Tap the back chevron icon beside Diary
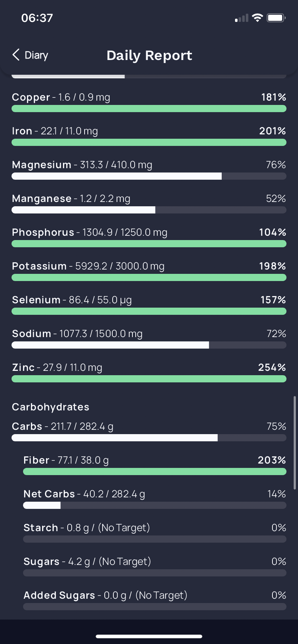Screen dimensions: 298x644 16,55
